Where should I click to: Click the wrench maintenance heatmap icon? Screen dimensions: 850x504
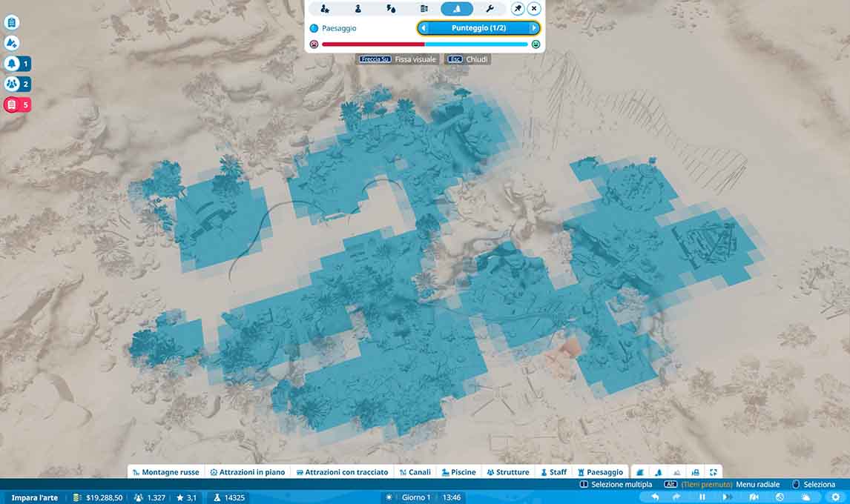pos(490,9)
